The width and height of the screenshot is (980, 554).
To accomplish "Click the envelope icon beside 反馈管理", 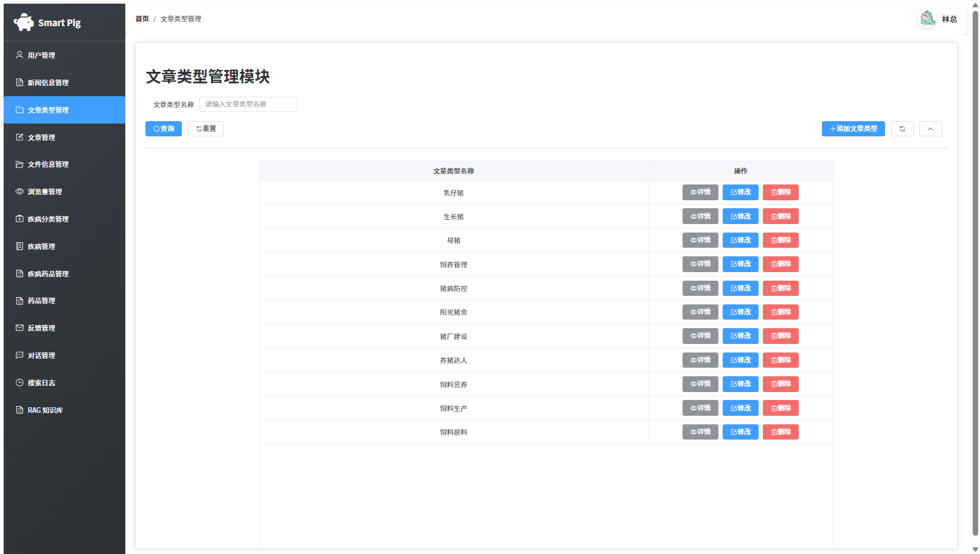I will point(19,328).
